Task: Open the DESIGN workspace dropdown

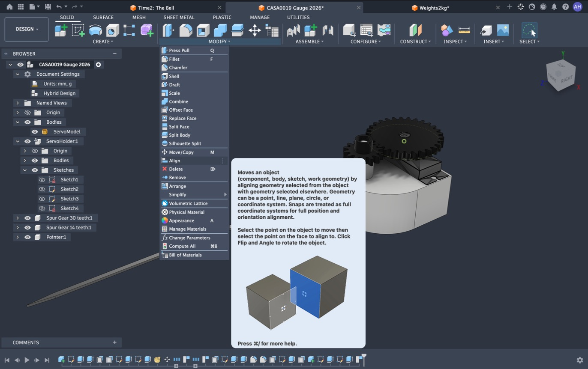Action: (x=27, y=29)
